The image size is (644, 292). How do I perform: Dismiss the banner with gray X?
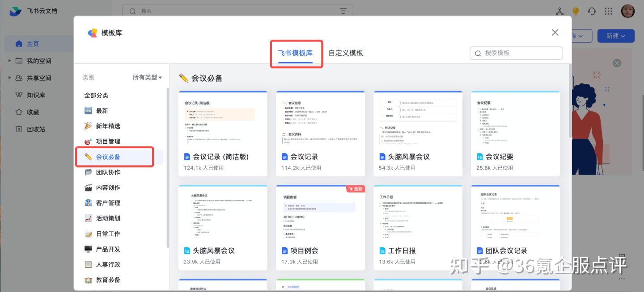[x=617, y=63]
